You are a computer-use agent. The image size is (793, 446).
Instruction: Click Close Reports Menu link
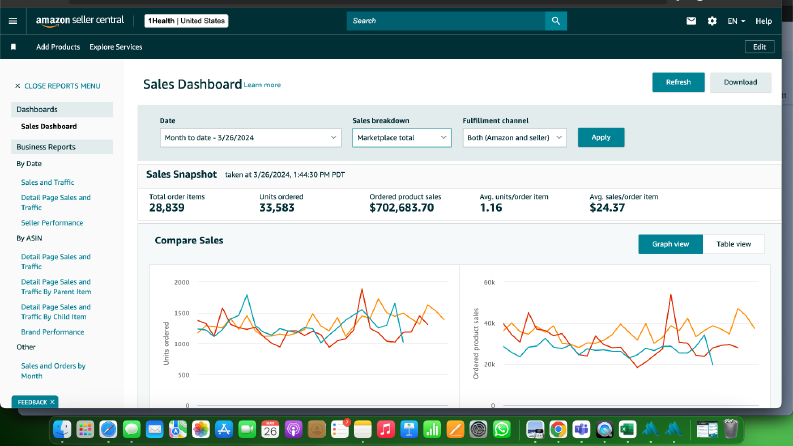(x=62, y=86)
